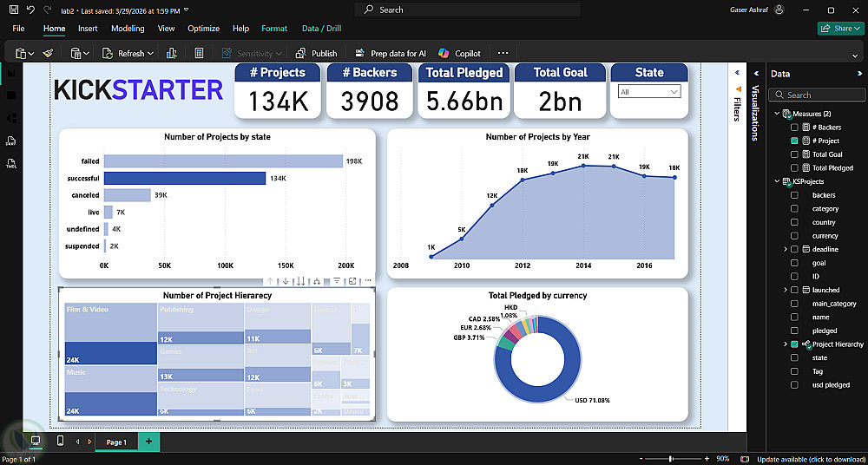Expand the Filters pane chevron

pyautogui.click(x=737, y=73)
